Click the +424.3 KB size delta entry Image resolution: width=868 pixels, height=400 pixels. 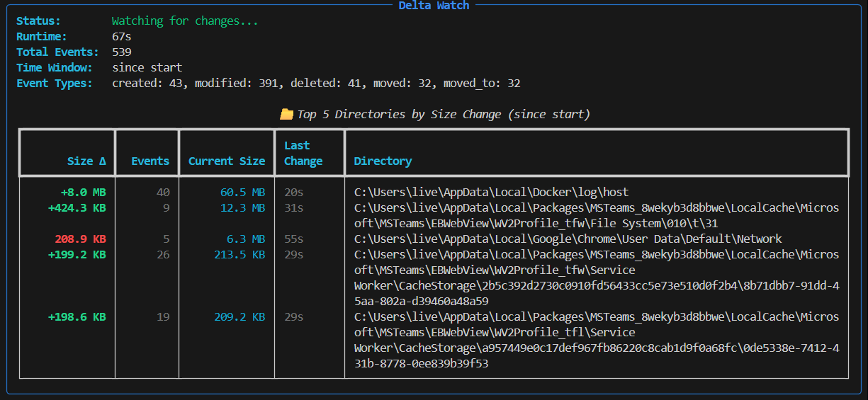click(77, 207)
